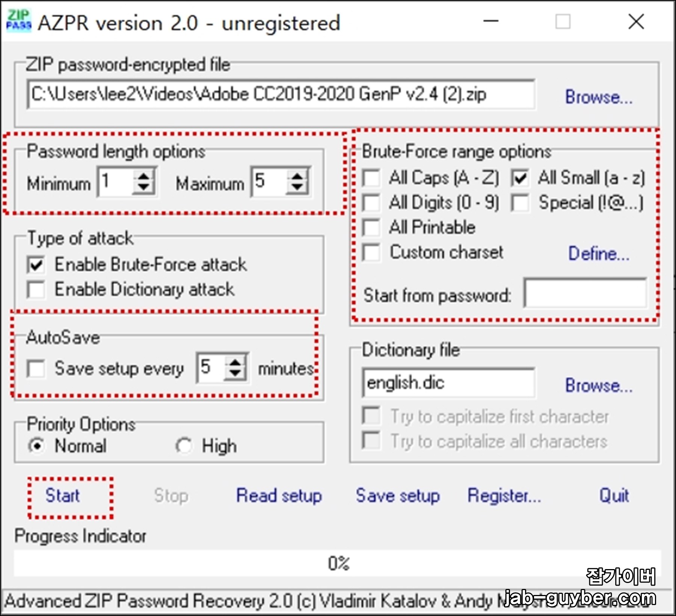Uncheck All Small (a - z) option
Screen dimensions: 676x616
coord(520,178)
